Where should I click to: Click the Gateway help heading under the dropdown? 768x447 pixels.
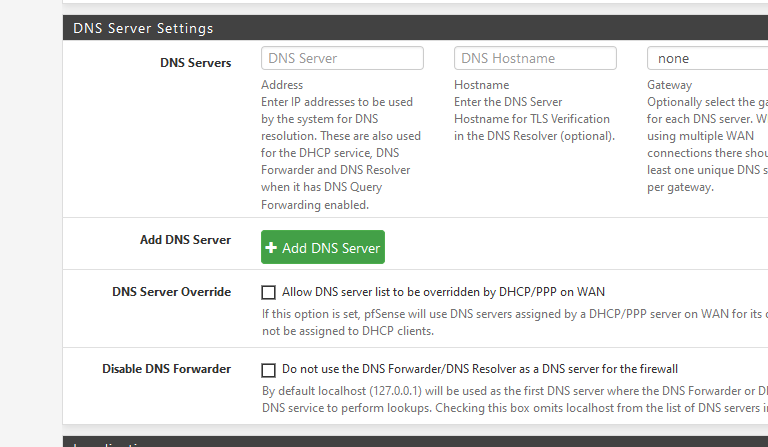click(670, 85)
